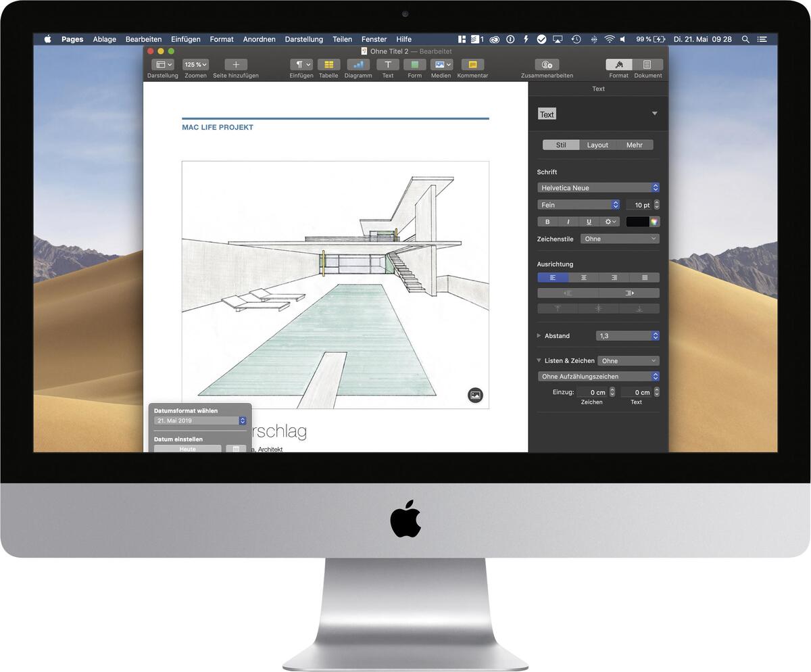
Task: Switch to the Layout tab
Action: click(597, 145)
